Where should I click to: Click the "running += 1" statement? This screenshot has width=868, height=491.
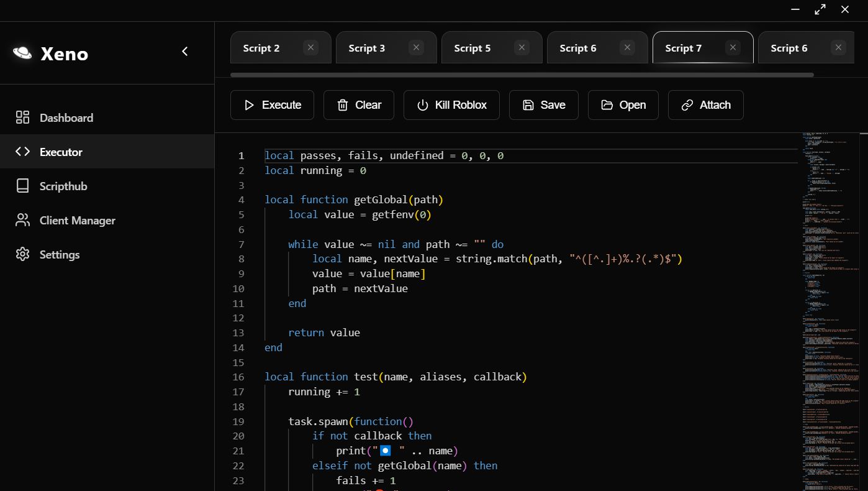324,392
